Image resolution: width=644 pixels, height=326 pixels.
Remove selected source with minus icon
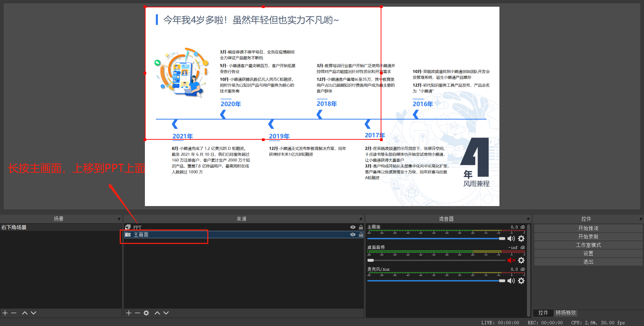(138, 313)
